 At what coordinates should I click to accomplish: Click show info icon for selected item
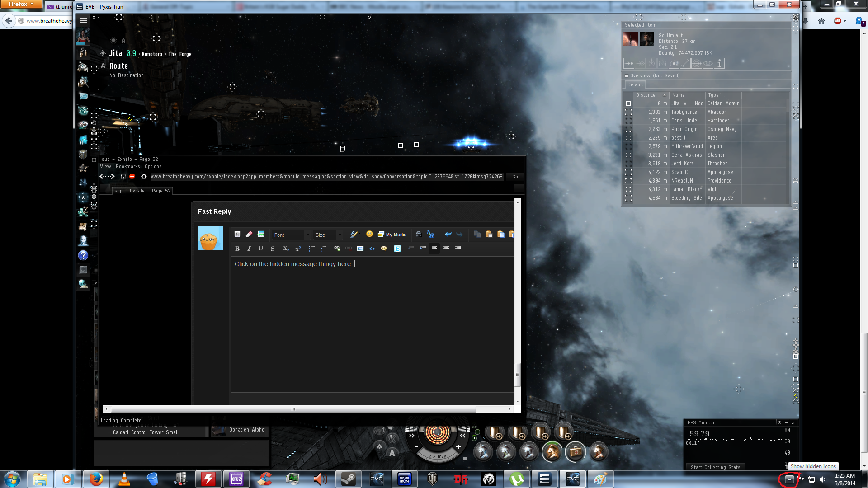[719, 63]
